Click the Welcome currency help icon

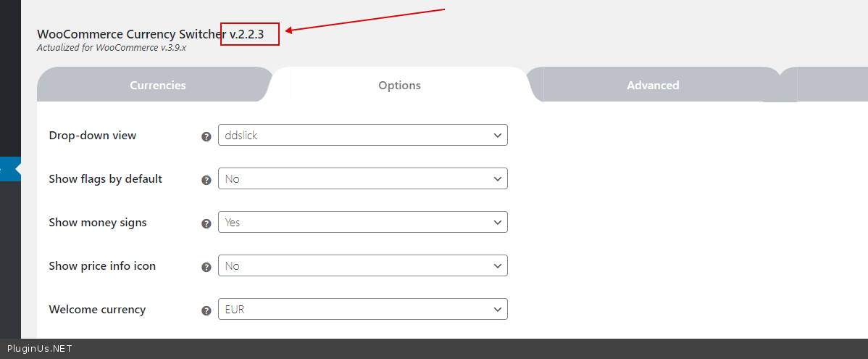(206, 310)
